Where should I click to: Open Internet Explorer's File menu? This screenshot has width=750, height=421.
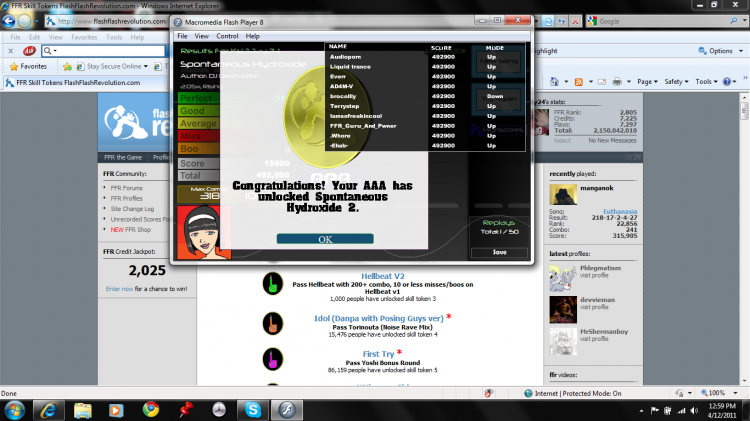tap(15, 37)
